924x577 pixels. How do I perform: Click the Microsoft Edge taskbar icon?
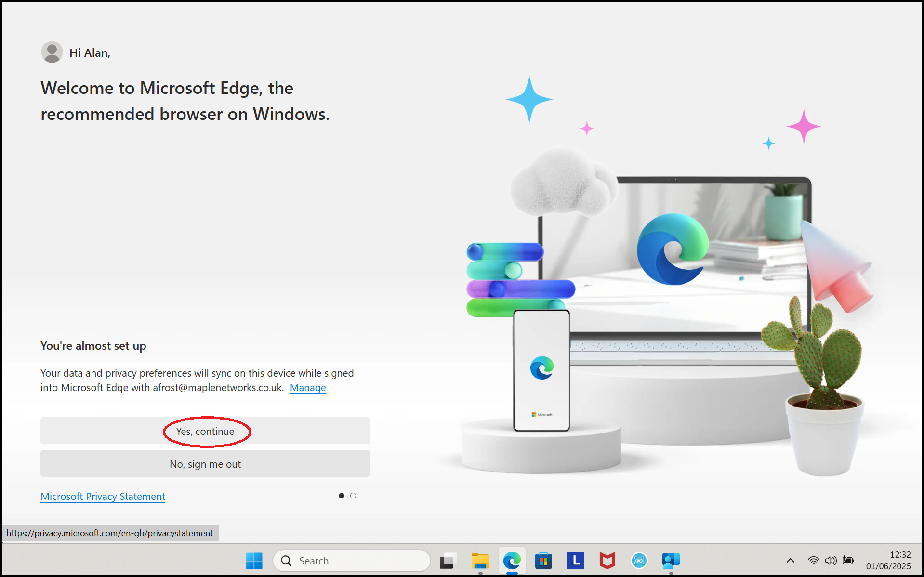[x=512, y=561]
